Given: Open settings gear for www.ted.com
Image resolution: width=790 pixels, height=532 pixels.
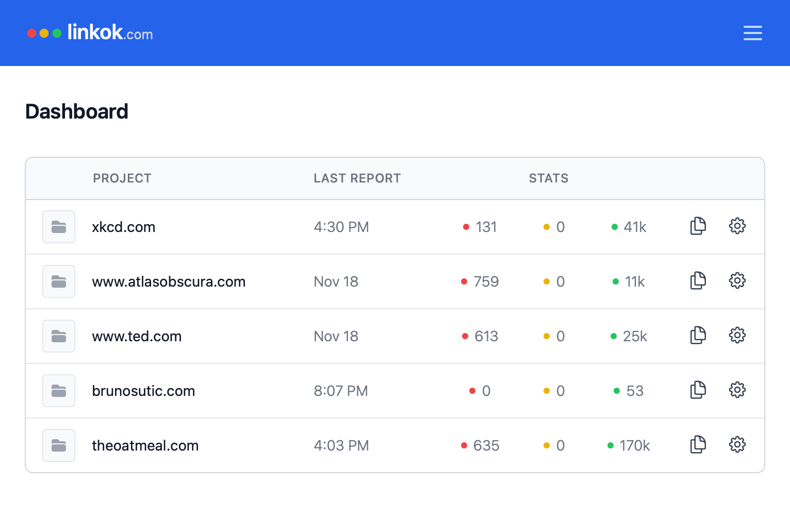Looking at the screenshot, I should pyautogui.click(x=737, y=336).
